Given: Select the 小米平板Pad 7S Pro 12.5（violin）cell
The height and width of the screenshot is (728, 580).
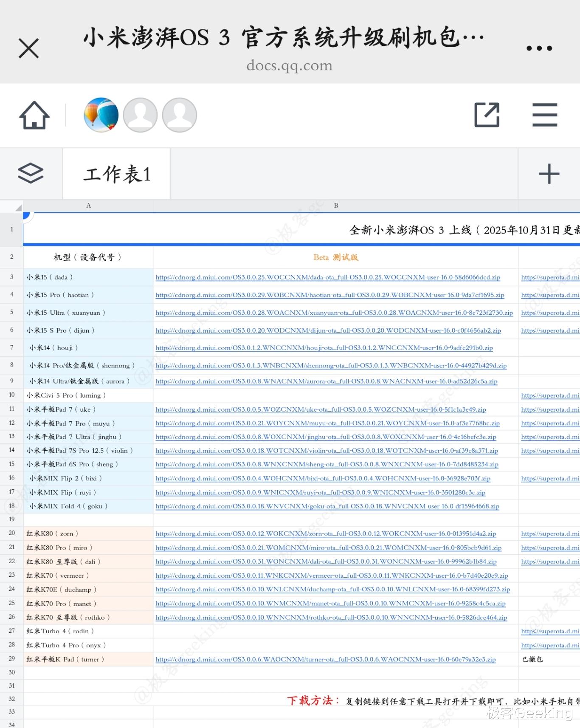Looking at the screenshot, I should click(88, 451).
